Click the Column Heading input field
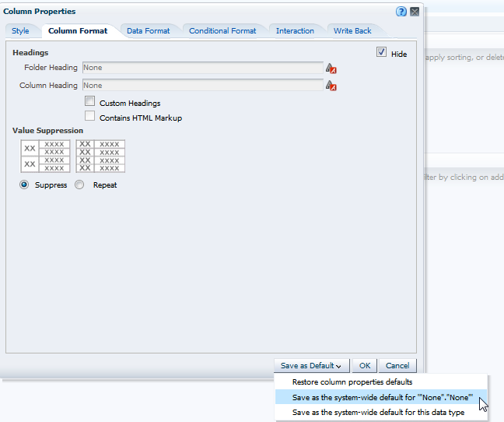Image resolution: width=504 pixels, height=422 pixels. (203, 85)
